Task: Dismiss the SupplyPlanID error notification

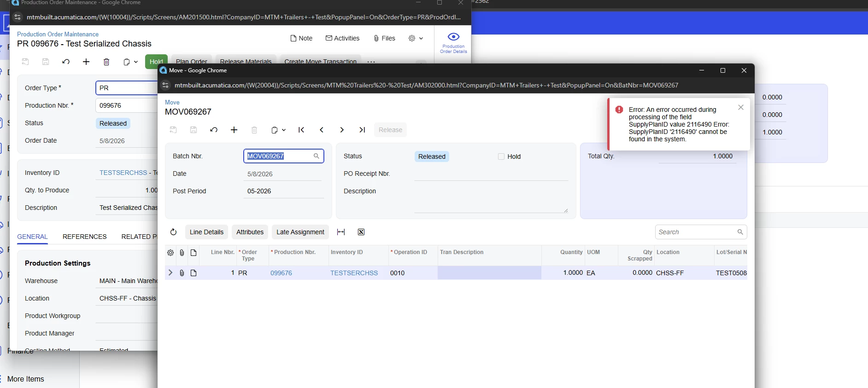Action: [x=741, y=107]
